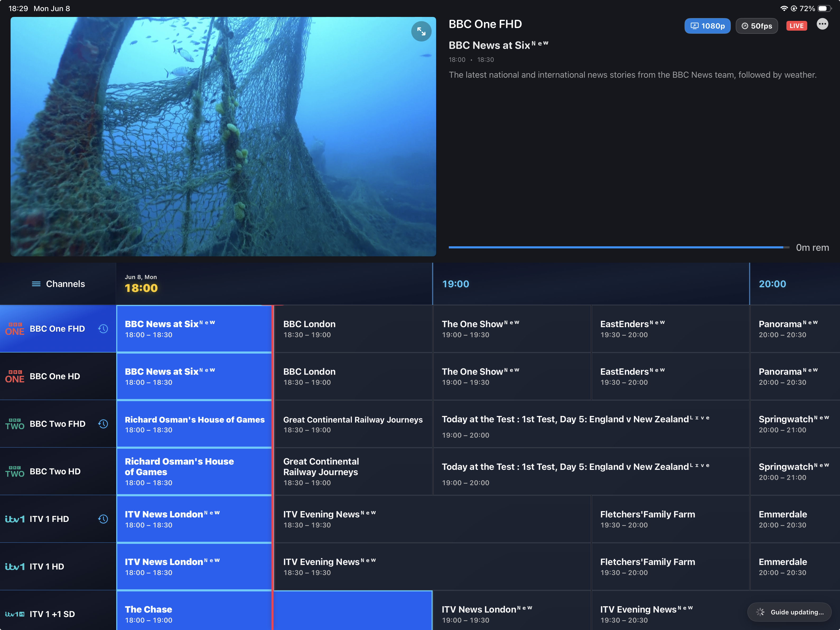
Task: Select the BBC Two HD channel row
Action: pos(58,471)
